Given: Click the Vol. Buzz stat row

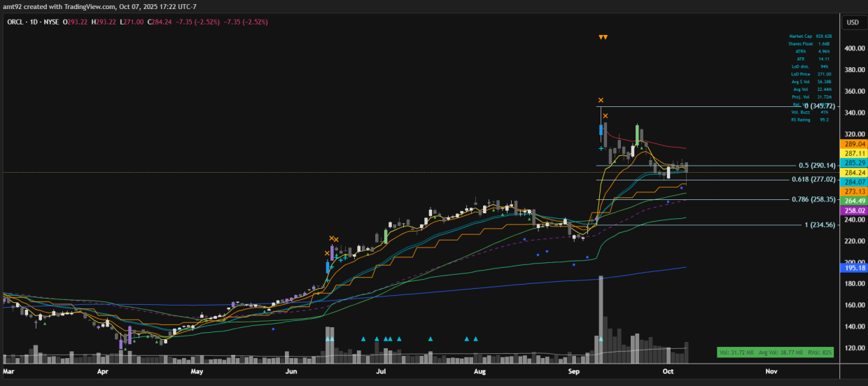Looking at the screenshot, I should [x=810, y=112].
